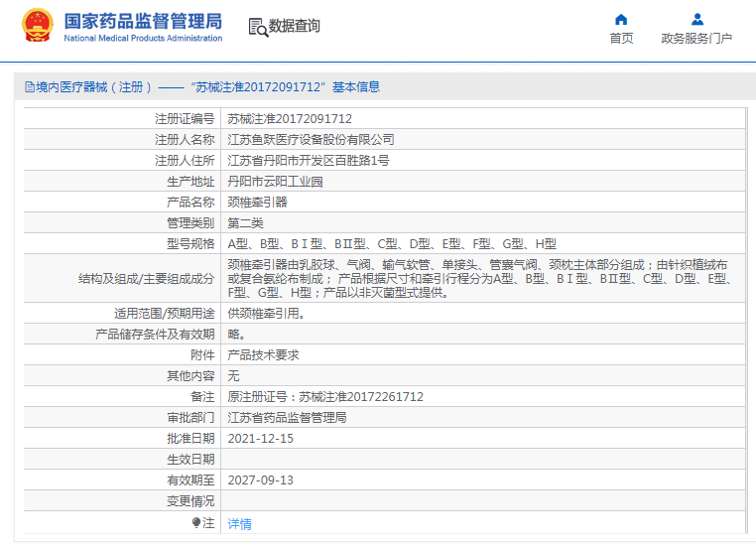This screenshot has width=756, height=548.
Task: Select registrant 江苏鱼跃医疗设备股份有限公司
Action: tap(311, 139)
